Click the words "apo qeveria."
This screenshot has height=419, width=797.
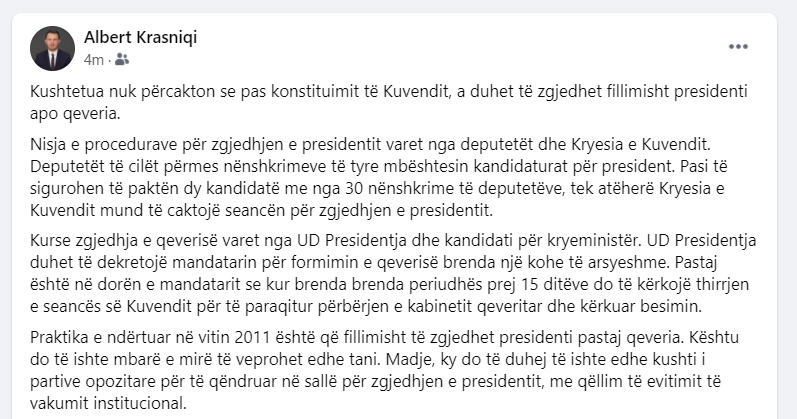click(x=75, y=113)
